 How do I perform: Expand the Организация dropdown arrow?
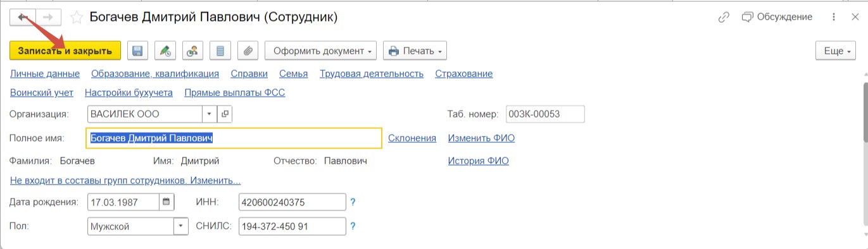pos(210,114)
